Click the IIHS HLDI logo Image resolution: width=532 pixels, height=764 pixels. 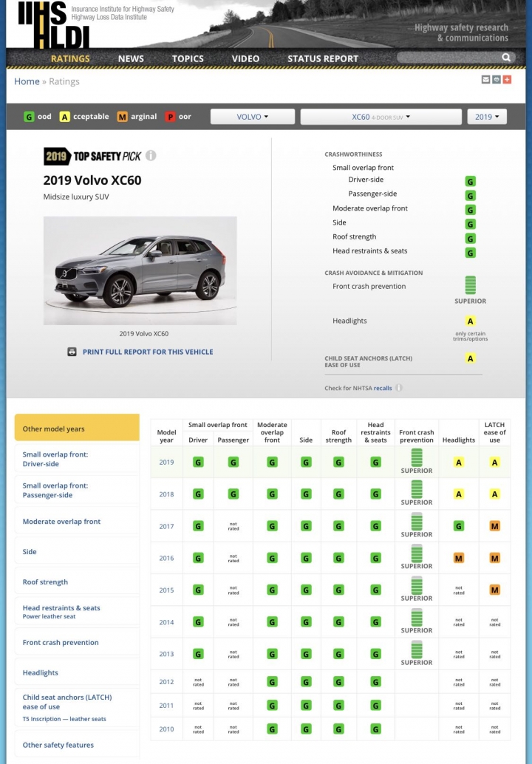coord(54,24)
